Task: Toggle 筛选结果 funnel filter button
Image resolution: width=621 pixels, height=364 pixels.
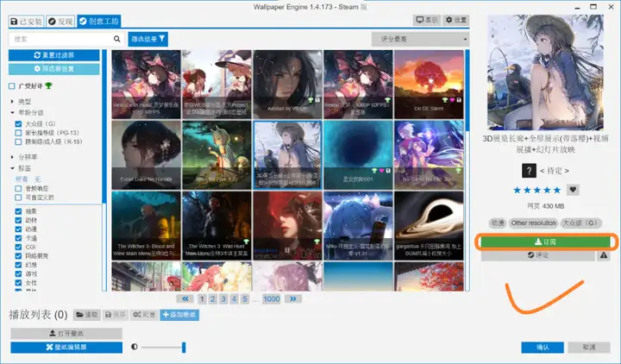Action: coord(148,39)
